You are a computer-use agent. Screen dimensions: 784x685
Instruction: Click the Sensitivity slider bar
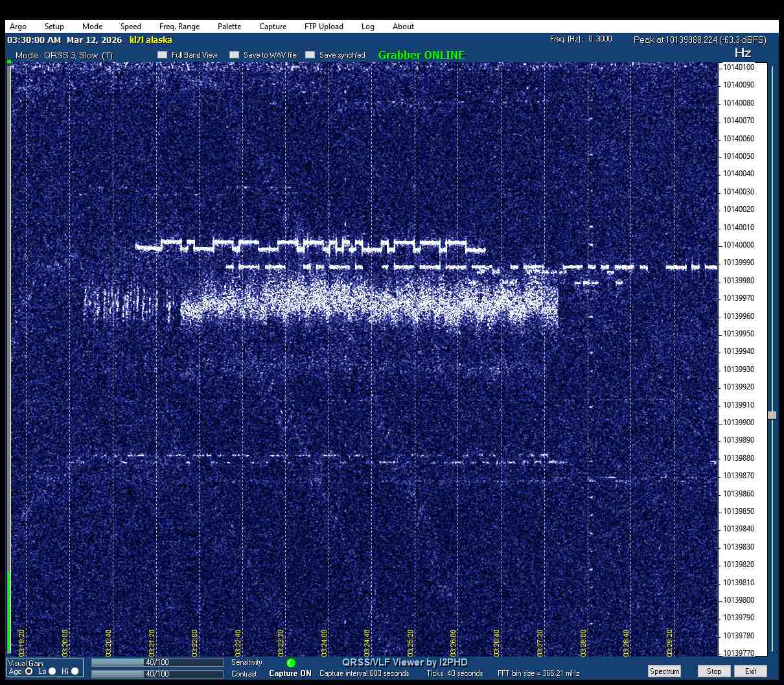[x=157, y=663]
